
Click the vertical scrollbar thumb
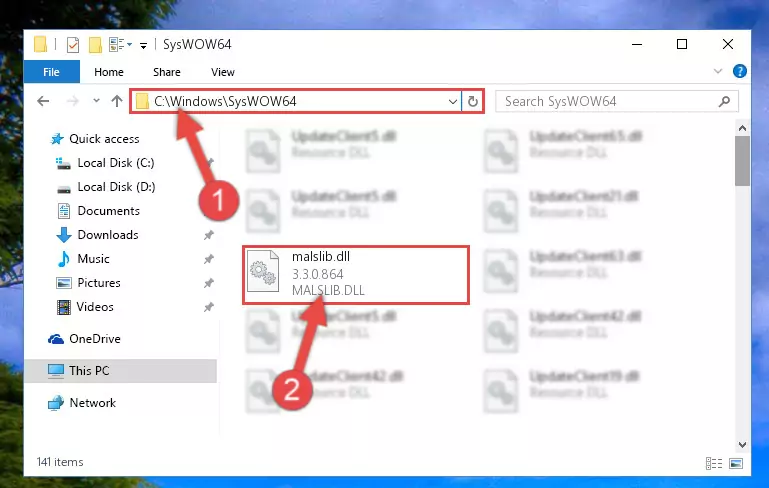coord(743,161)
